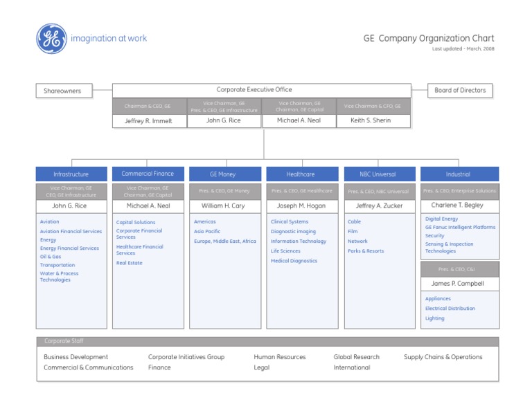
Task: Click GE Fanuc Intelligent Platforms link
Action: coord(461,228)
